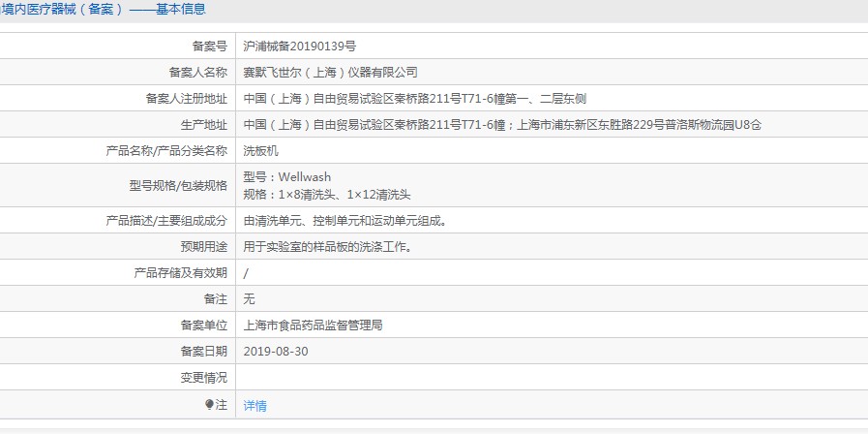The height and width of the screenshot is (434, 868).
Task: Open the 详情 link
Action: click(x=254, y=406)
